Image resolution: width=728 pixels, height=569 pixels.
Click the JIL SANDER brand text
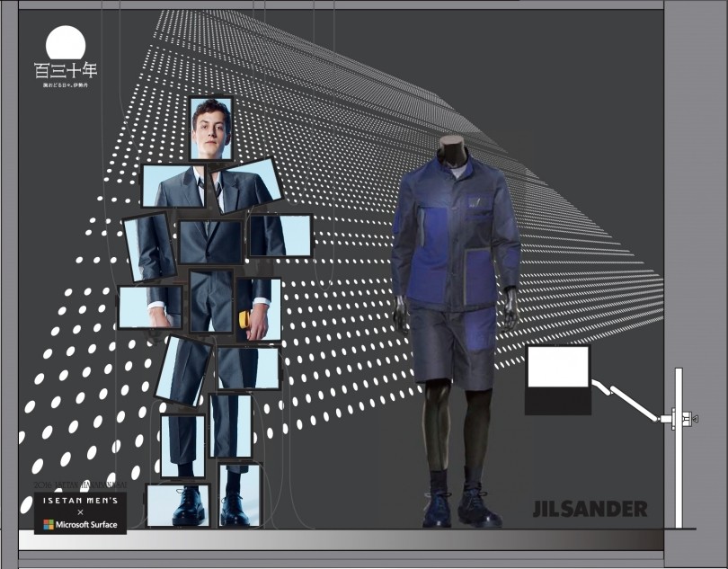point(589,510)
